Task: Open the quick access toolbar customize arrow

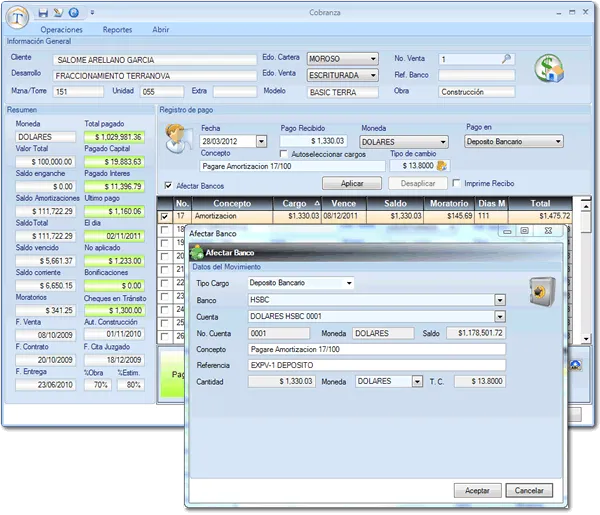Action: (92, 13)
